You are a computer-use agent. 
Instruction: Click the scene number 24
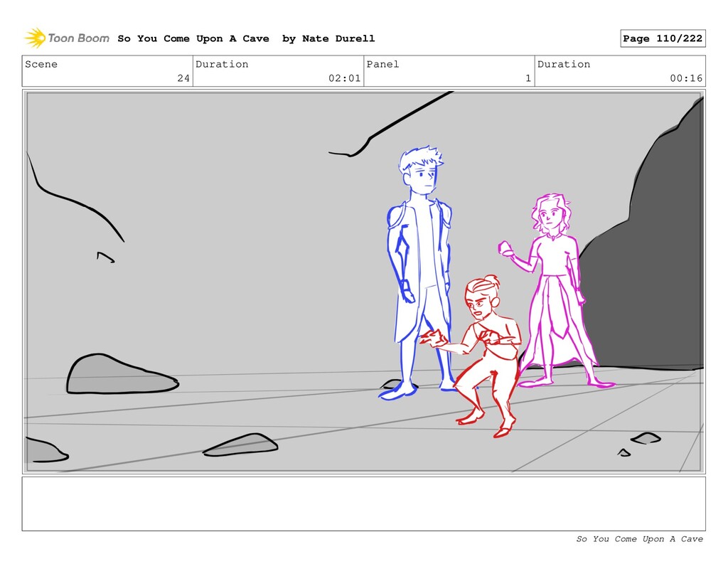183,78
